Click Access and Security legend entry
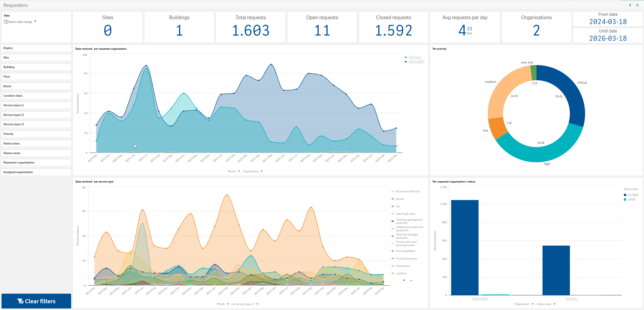The image size is (644, 310). (405, 191)
